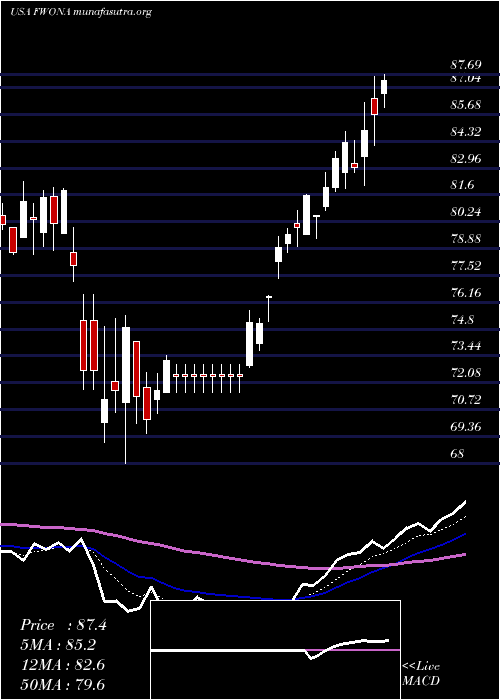This screenshot has width=500, height=700.
Task: Click the last red candlestick near 85.68
Action: 374,111
